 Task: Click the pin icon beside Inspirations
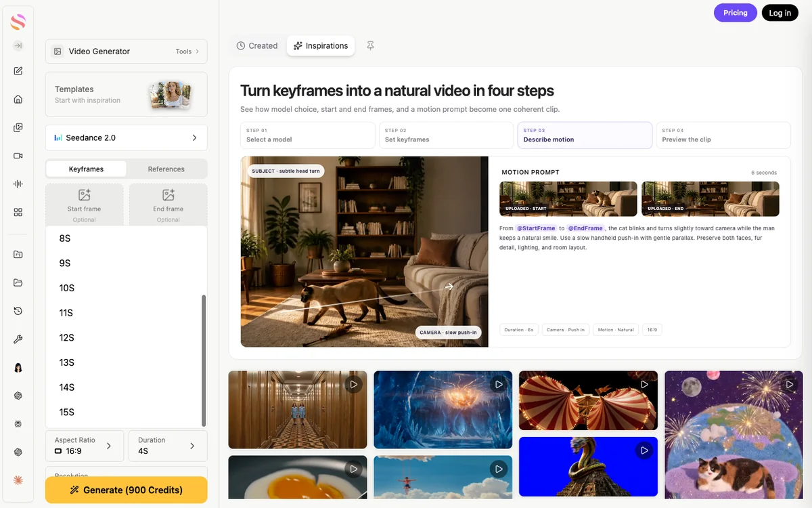[x=370, y=45]
